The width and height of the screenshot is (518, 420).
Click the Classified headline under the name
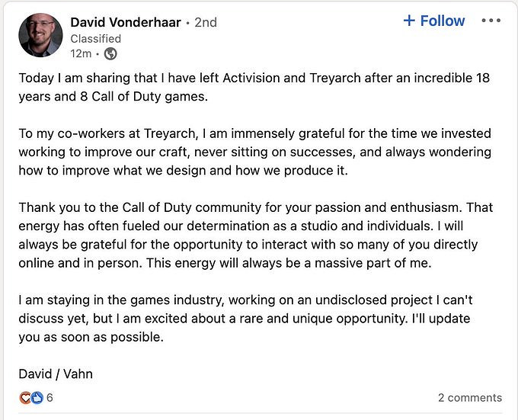point(95,38)
